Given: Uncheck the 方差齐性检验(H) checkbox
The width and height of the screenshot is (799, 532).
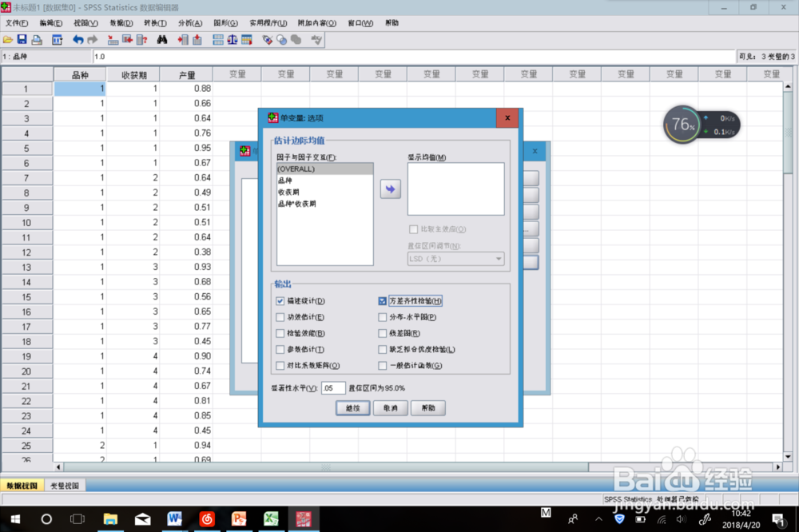Looking at the screenshot, I should click(x=382, y=300).
